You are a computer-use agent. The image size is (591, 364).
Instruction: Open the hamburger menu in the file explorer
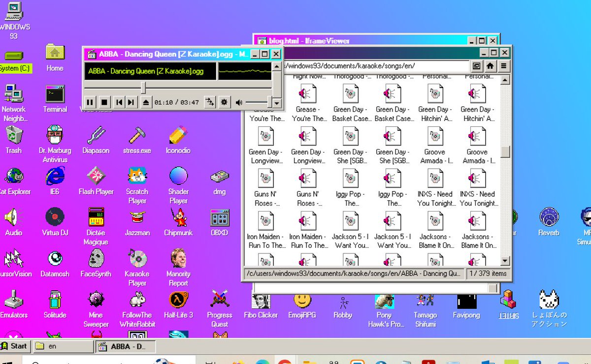click(x=503, y=65)
